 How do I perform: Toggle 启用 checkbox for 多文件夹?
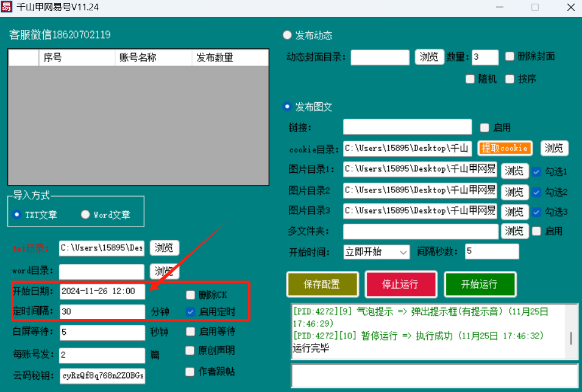(536, 231)
